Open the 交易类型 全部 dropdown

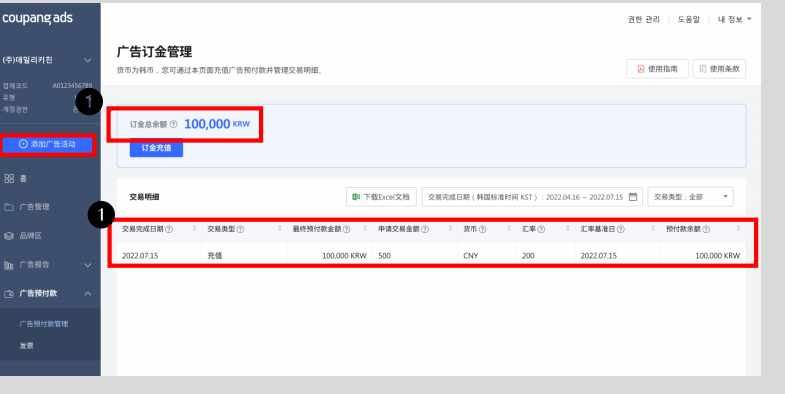[690, 197]
